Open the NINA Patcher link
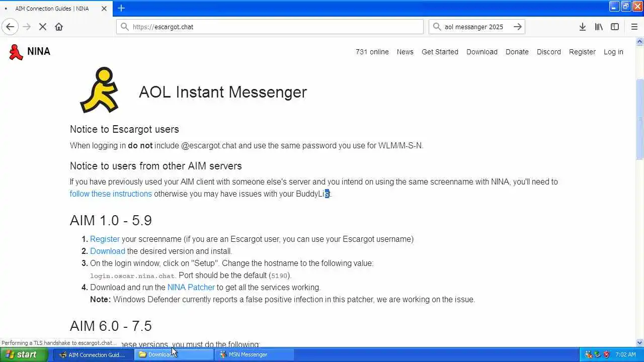Image resolution: width=644 pixels, height=362 pixels. click(191, 287)
